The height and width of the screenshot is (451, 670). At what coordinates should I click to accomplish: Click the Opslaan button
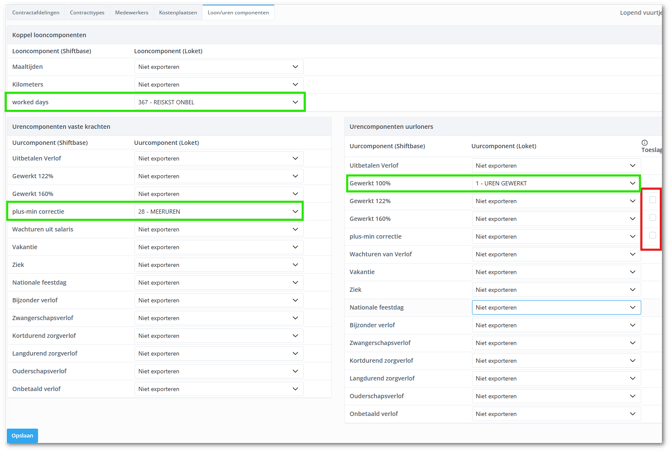(22, 436)
